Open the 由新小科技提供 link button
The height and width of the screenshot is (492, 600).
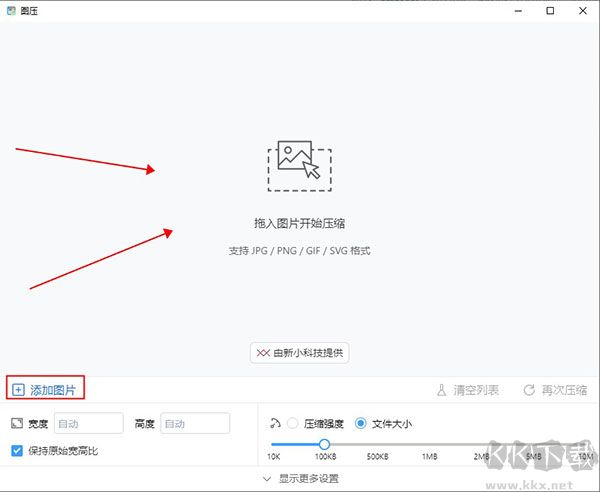[x=300, y=353]
